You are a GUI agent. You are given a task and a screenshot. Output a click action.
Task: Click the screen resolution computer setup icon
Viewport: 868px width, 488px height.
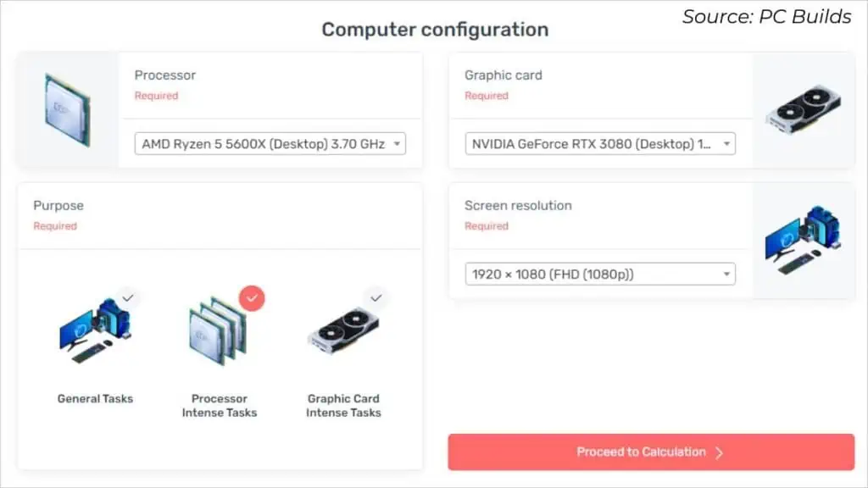(x=803, y=240)
